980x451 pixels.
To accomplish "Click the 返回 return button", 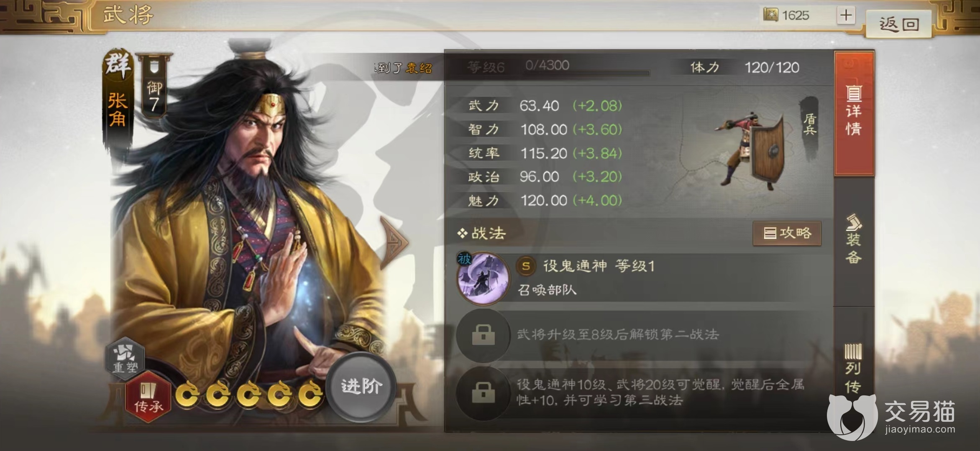I will pos(899,24).
